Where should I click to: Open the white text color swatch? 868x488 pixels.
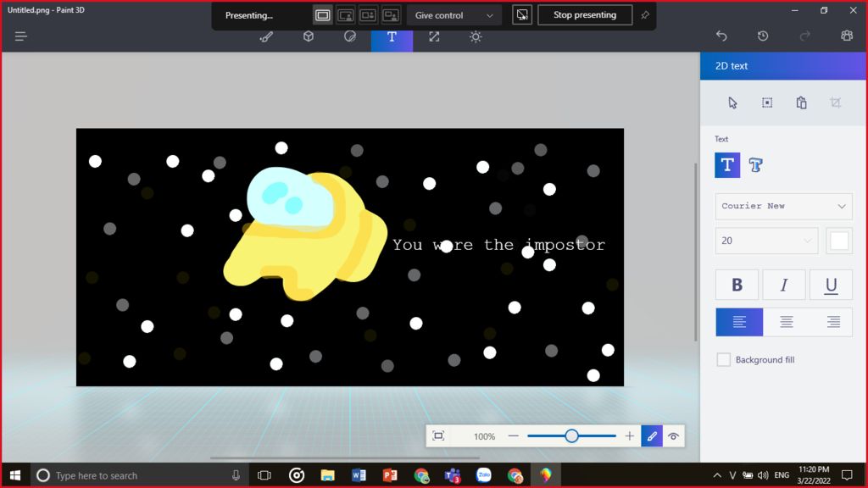839,241
